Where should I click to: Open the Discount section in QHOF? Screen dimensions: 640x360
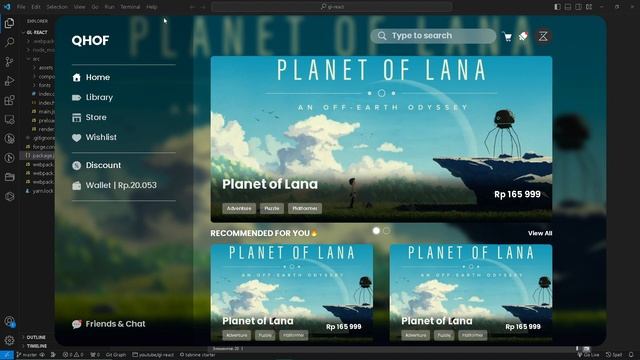click(97, 165)
